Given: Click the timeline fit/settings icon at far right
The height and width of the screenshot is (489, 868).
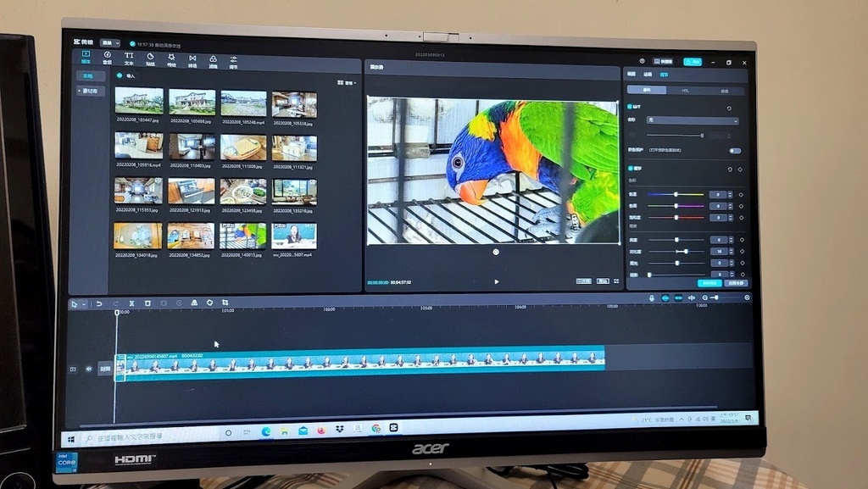Looking at the screenshot, I should tap(747, 297).
